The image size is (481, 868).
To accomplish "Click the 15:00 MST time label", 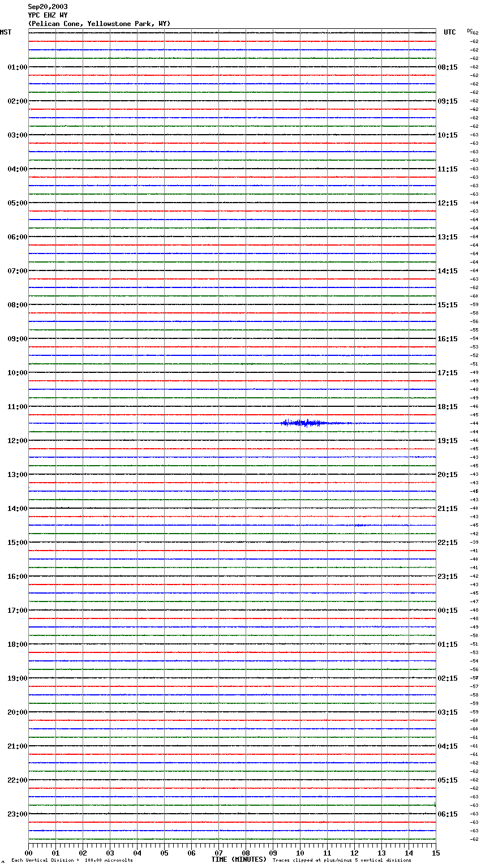I will click(x=17, y=543).
